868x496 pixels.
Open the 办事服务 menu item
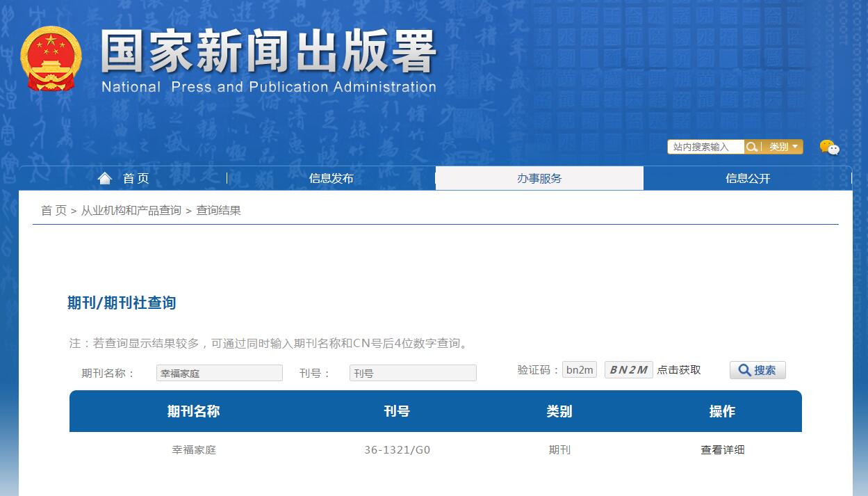tap(539, 178)
